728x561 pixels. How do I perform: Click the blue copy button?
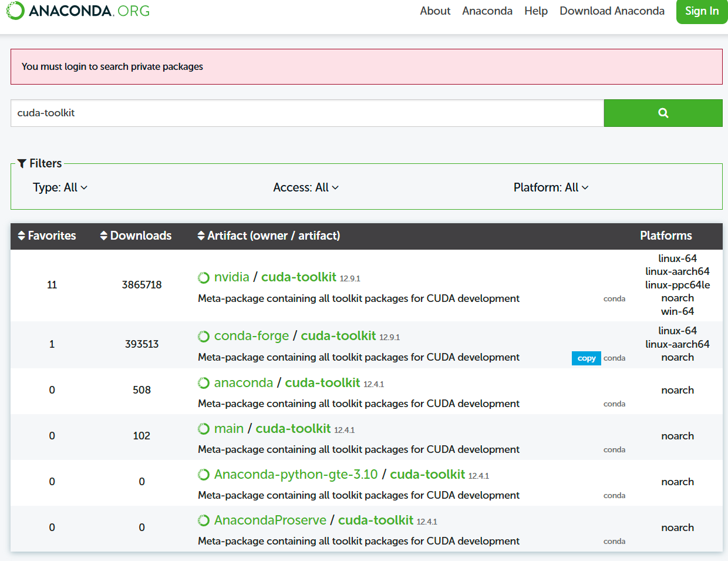[x=587, y=358]
